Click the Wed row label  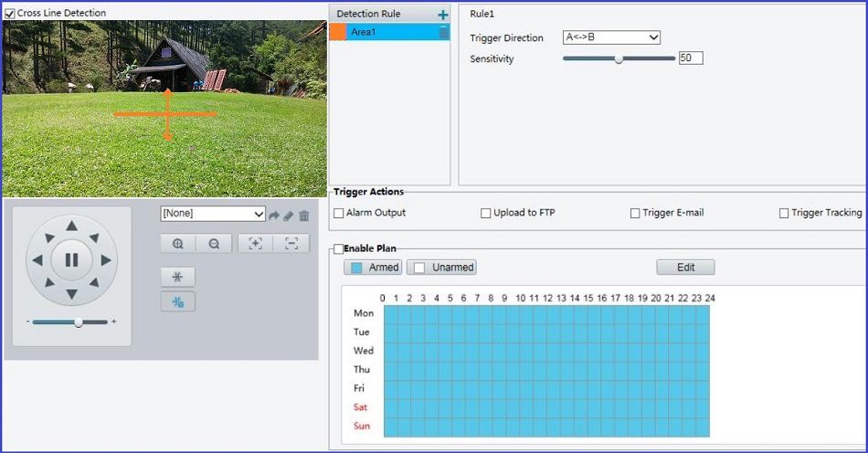[x=363, y=351]
